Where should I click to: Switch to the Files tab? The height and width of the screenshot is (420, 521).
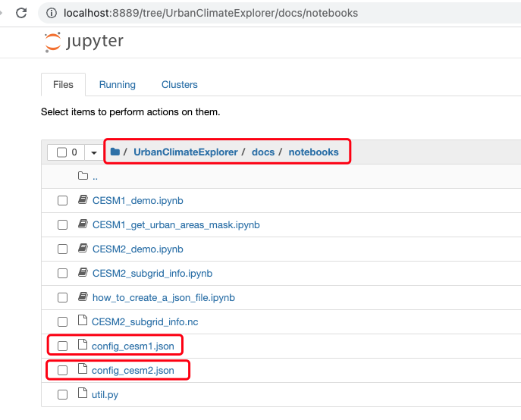63,85
